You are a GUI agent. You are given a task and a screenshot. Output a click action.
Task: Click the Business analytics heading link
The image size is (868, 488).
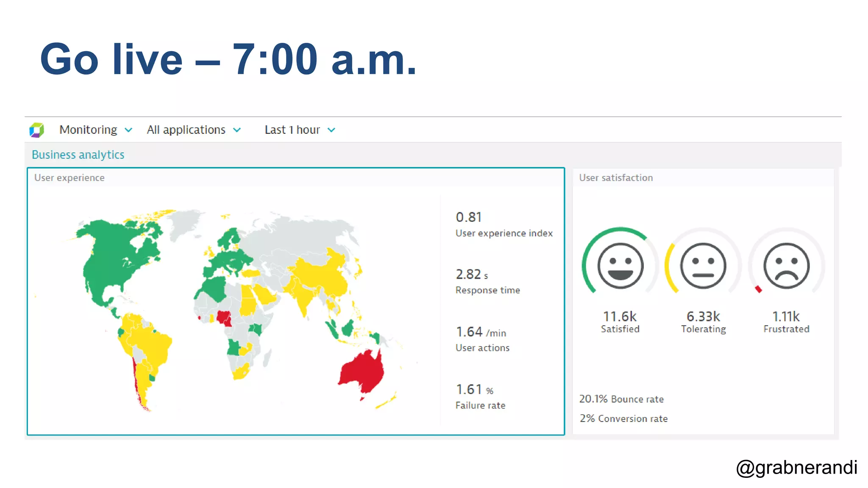click(78, 155)
